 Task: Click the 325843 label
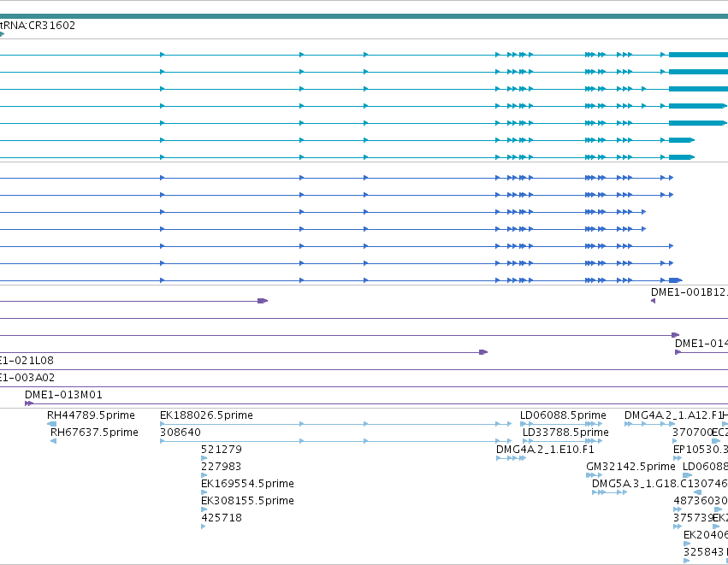pyautogui.click(x=703, y=552)
